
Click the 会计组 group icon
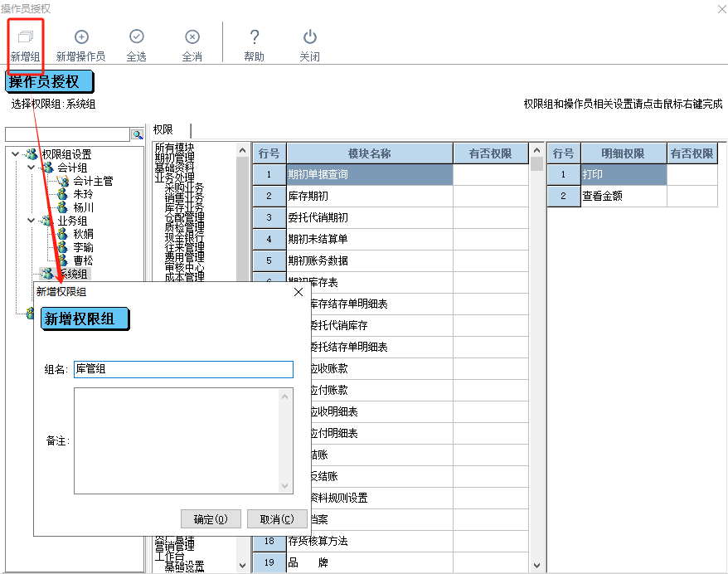pos(47,168)
